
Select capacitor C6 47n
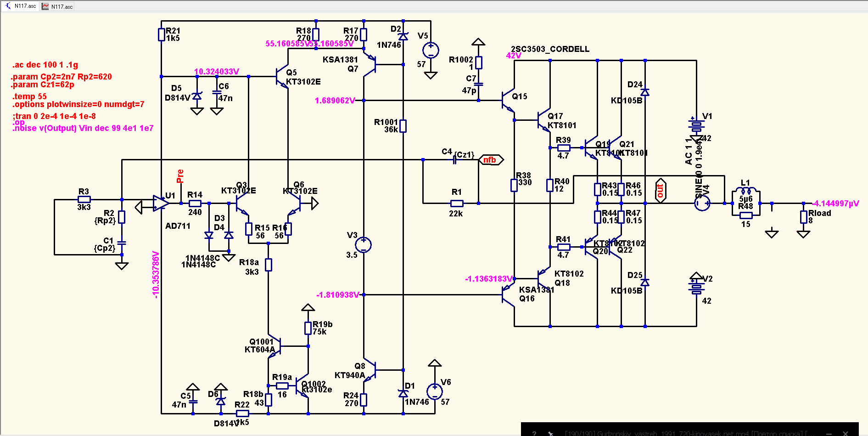pos(217,92)
